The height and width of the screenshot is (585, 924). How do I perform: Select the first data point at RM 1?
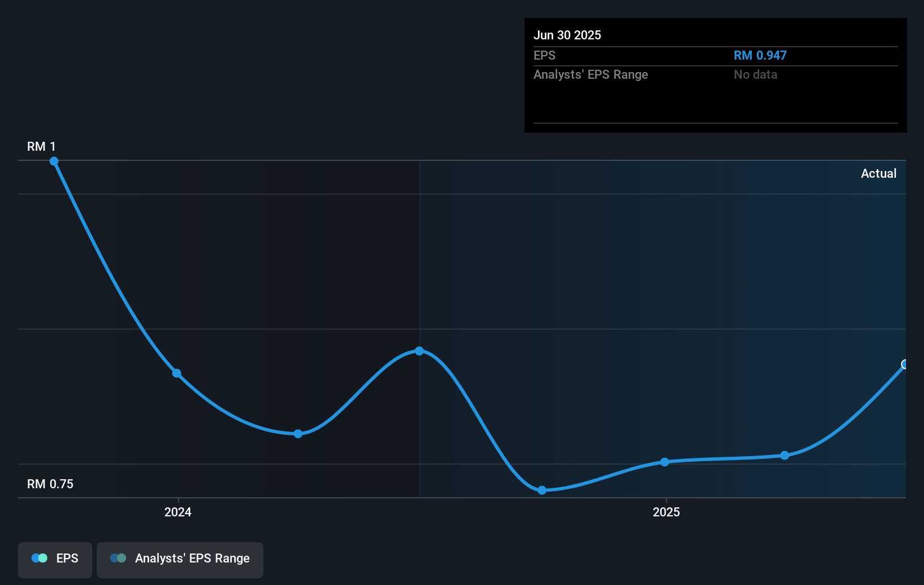tap(54, 161)
